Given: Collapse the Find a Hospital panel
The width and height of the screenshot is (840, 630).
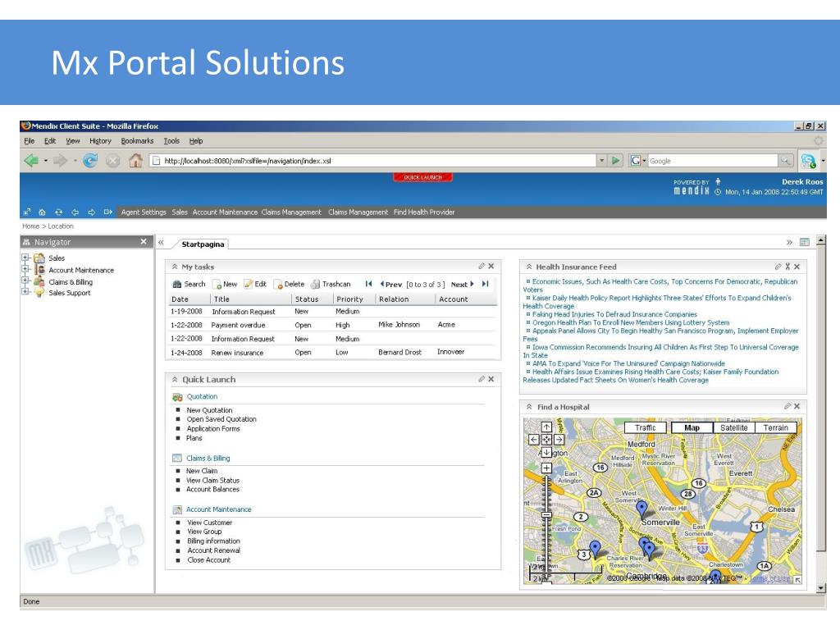Looking at the screenshot, I should click(x=529, y=407).
